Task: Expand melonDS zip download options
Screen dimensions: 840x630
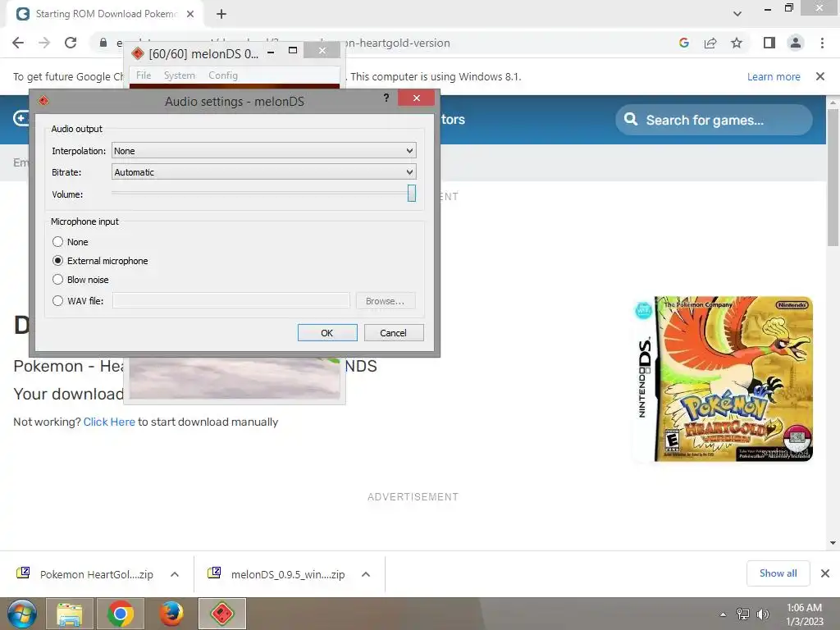Action: (366, 574)
